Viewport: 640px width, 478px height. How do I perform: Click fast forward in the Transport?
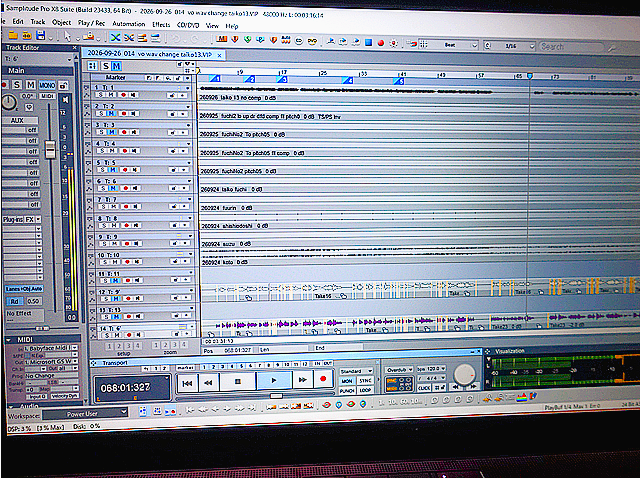[x=303, y=380]
